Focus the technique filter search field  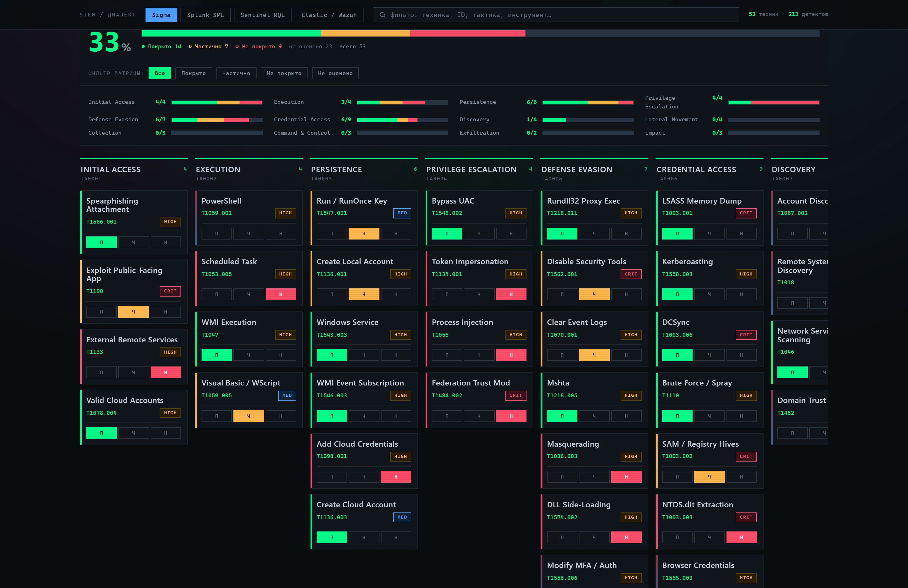556,15
